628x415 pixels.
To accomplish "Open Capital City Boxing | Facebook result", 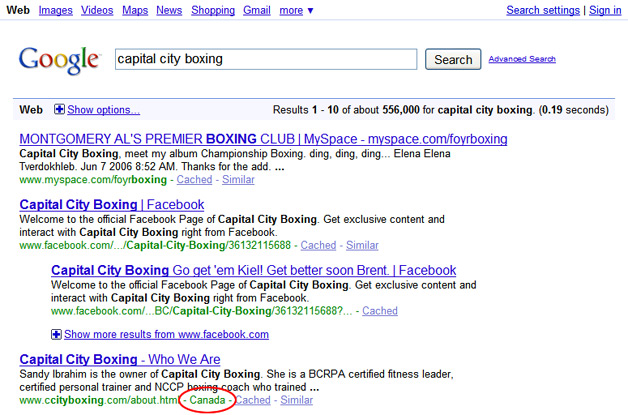I will click(112, 205).
